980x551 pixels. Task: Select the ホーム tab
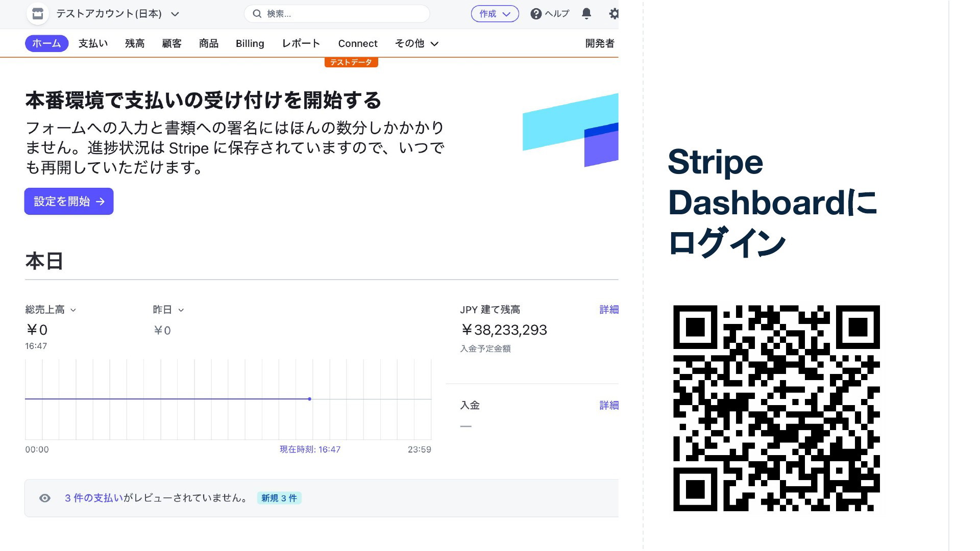click(x=46, y=43)
